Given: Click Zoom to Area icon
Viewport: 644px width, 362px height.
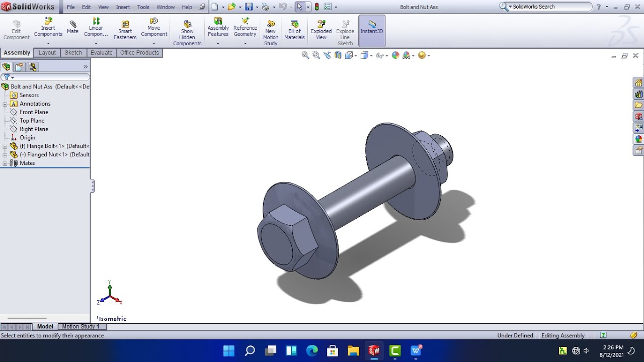Looking at the screenshot, I should 316,55.
